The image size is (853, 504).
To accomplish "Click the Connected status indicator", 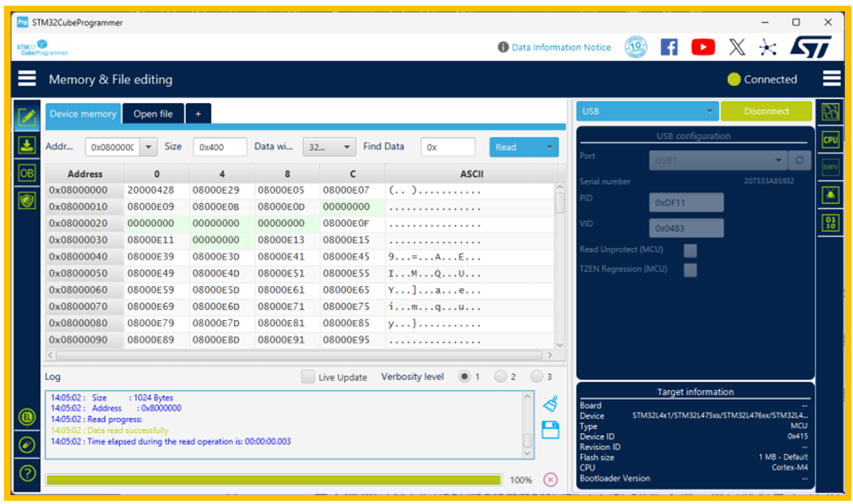I will [x=762, y=79].
